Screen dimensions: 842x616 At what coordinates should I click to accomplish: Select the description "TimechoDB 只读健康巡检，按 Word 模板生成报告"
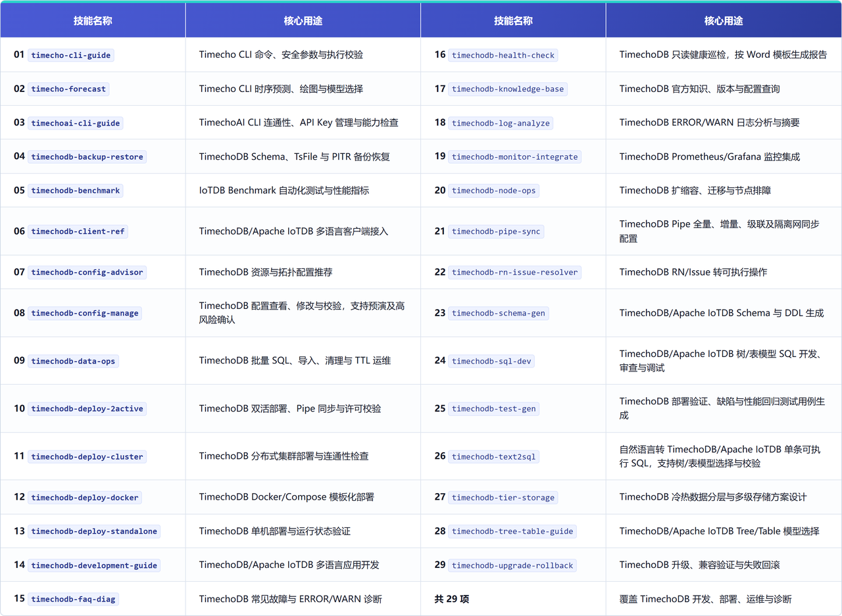tap(724, 55)
